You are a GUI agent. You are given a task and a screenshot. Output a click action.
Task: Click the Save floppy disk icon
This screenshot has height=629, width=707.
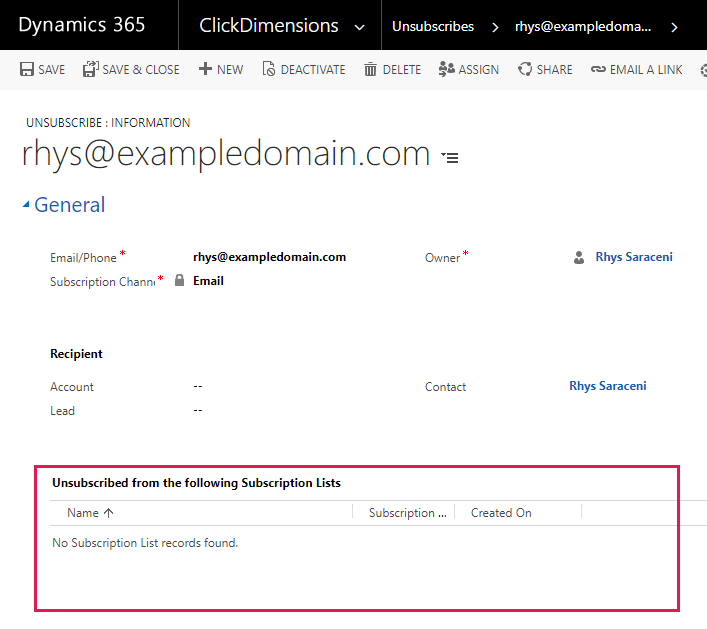pos(27,69)
